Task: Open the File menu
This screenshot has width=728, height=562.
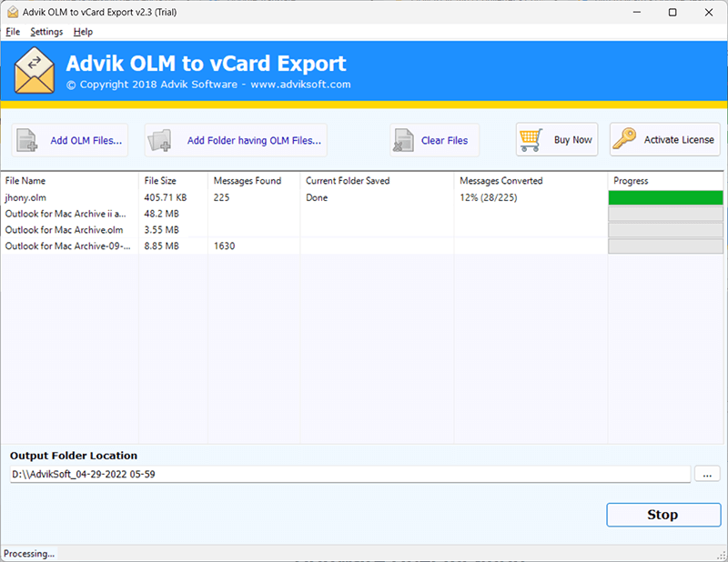Action: tap(13, 32)
